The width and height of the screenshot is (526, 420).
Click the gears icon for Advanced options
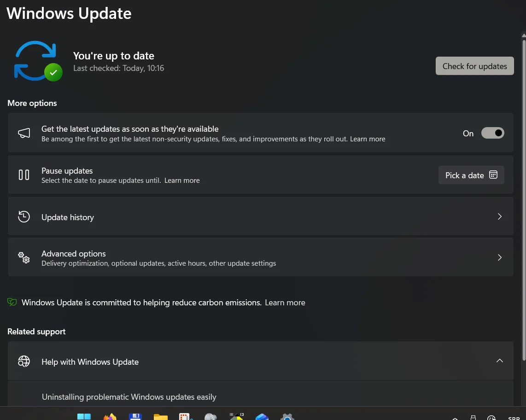[x=24, y=257]
